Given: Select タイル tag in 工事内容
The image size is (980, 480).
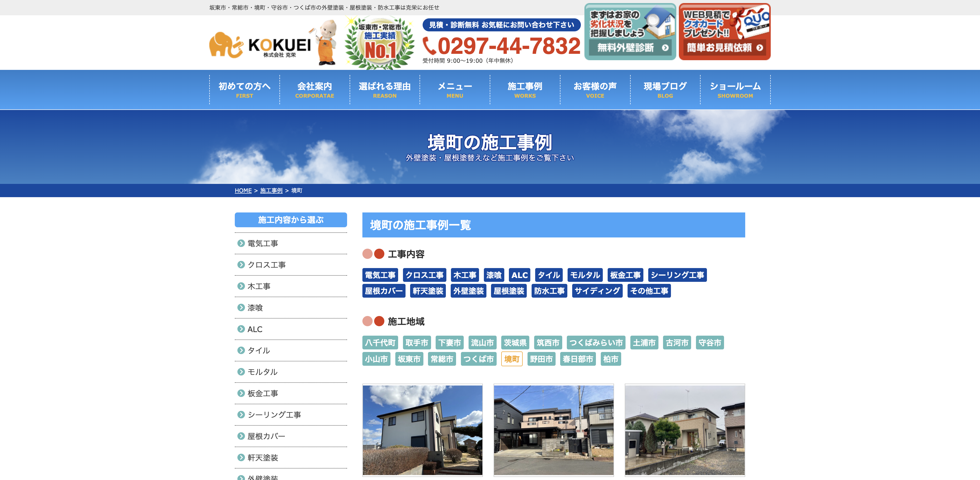Looking at the screenshot, I should tap(549, 275).
